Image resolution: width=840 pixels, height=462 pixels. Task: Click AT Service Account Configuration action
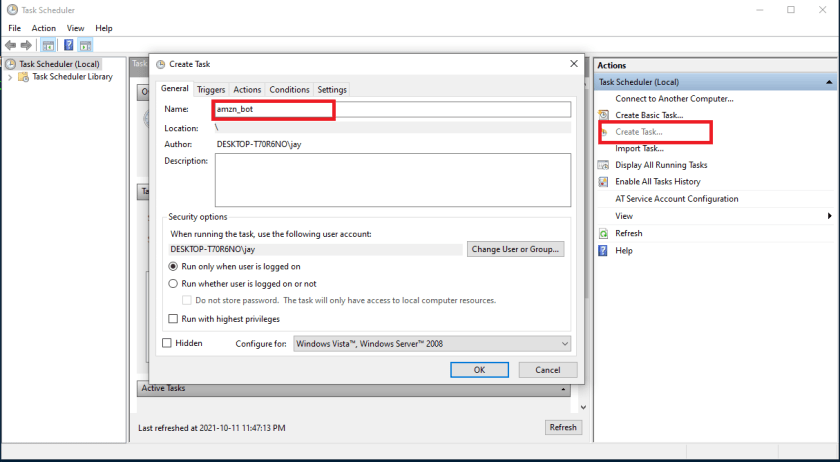677,199
